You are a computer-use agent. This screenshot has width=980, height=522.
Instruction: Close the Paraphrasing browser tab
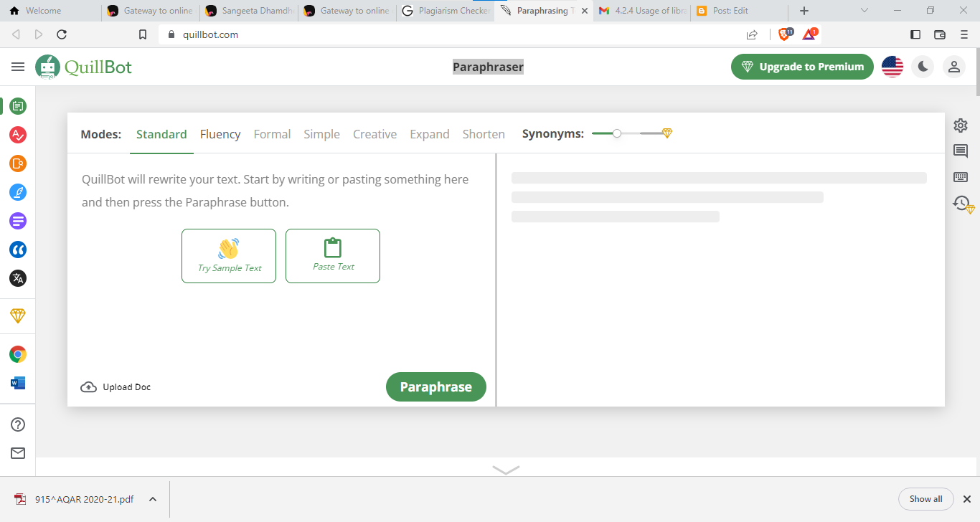point(585,11)
